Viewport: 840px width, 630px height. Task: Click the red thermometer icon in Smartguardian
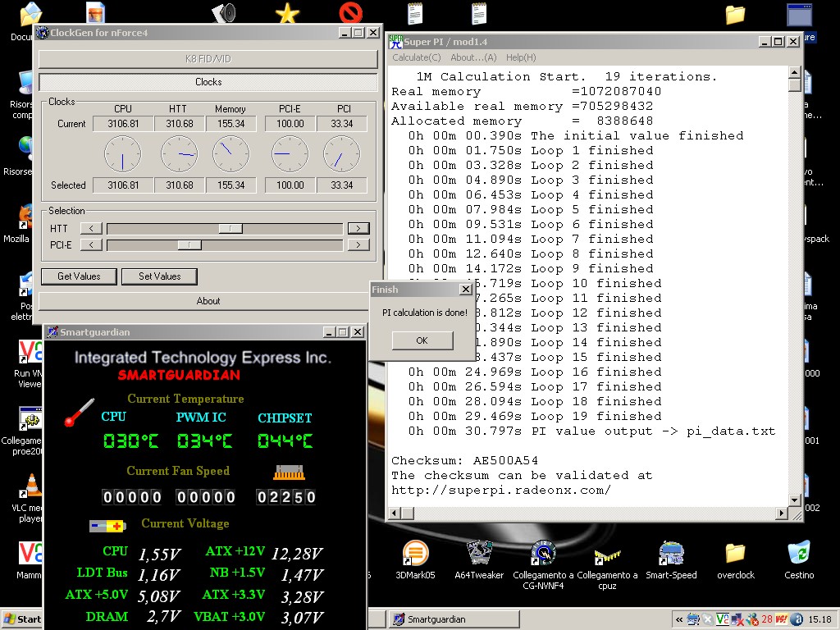coord(80,412)
